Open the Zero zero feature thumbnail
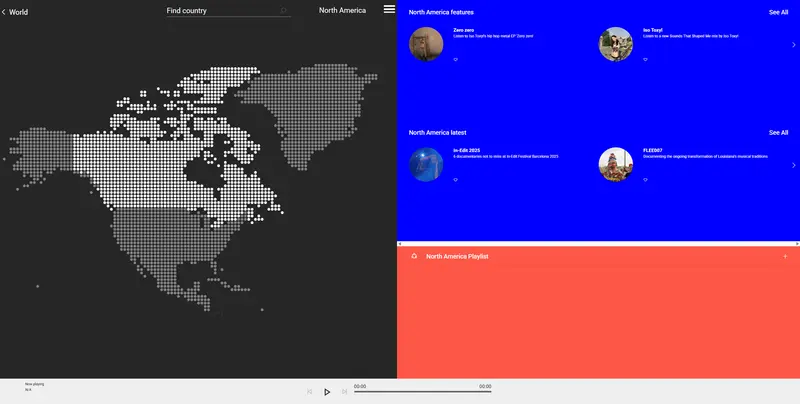 point(426,44)
